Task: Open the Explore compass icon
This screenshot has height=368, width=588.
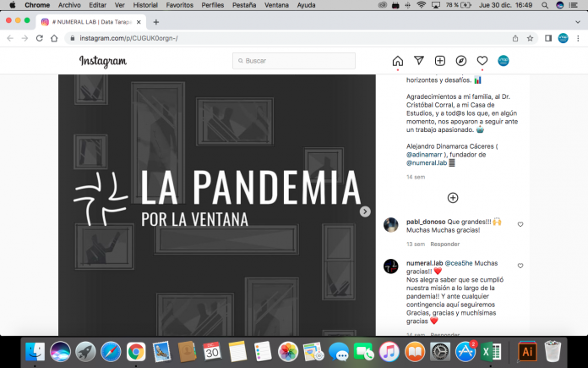Action: coord(461,61)
